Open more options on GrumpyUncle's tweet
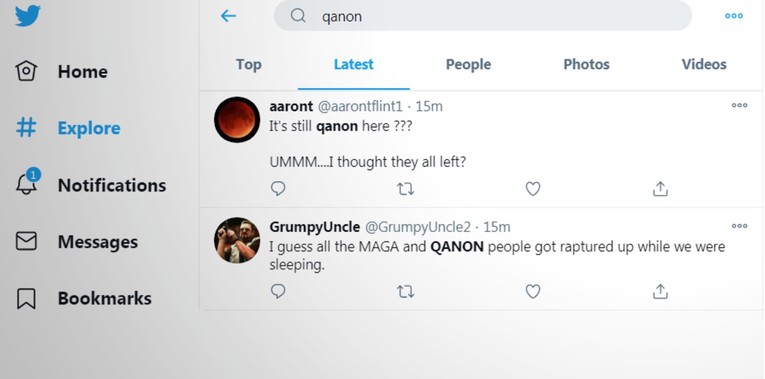Screen dimensions: 765x379 739,226
